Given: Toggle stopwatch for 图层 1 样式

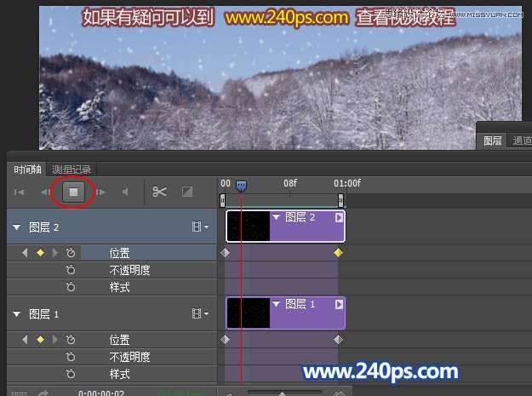Looking at the screenshot, I should pos(71,374).
